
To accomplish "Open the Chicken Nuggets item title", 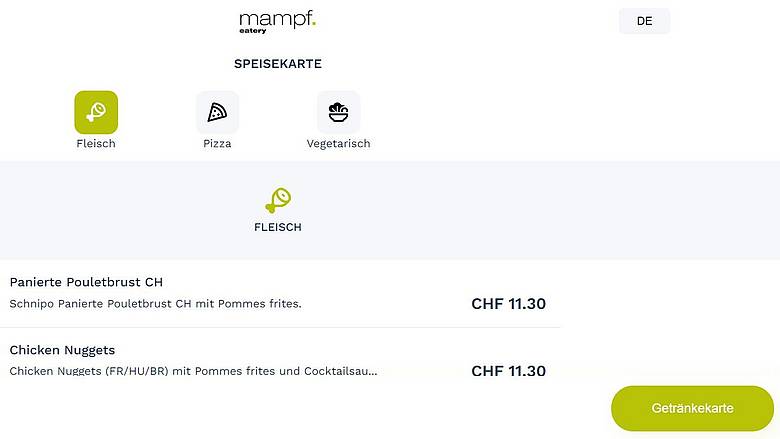I will pyautogui.click(x=62, y=350).
